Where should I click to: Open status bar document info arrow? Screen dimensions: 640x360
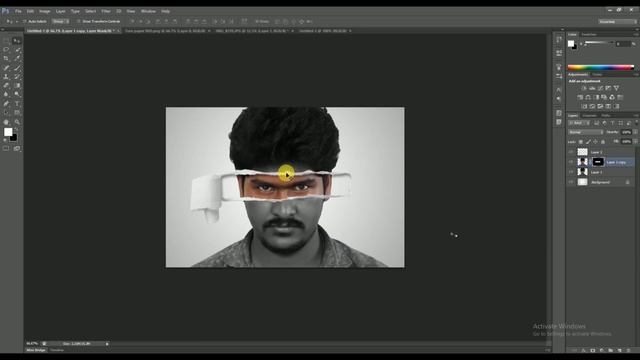[x=107, y=344]
